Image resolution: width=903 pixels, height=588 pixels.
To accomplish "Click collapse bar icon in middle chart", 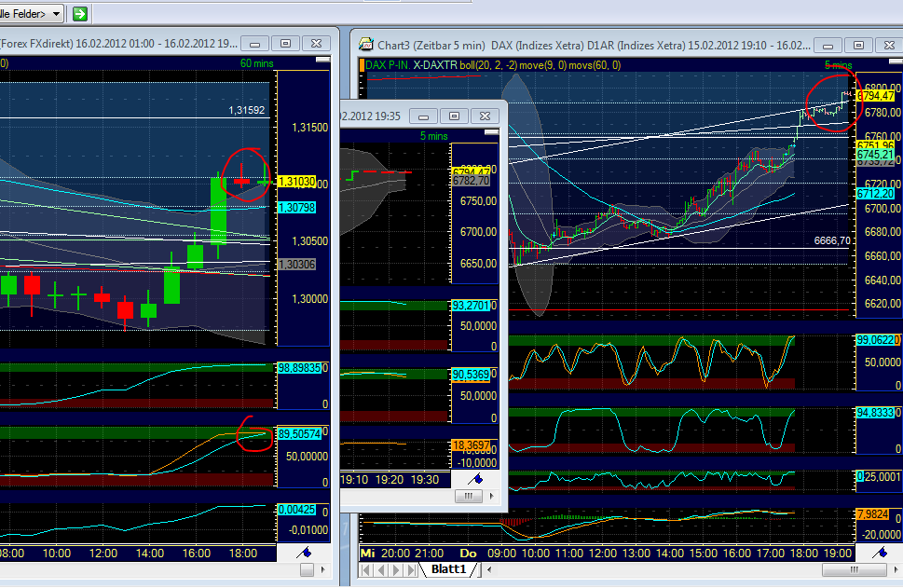I will point(491,132).
